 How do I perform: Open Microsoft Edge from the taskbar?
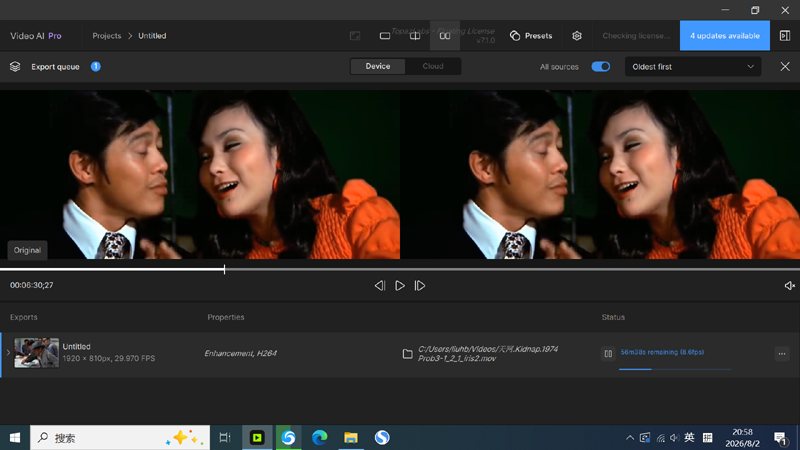click(319, 438)
